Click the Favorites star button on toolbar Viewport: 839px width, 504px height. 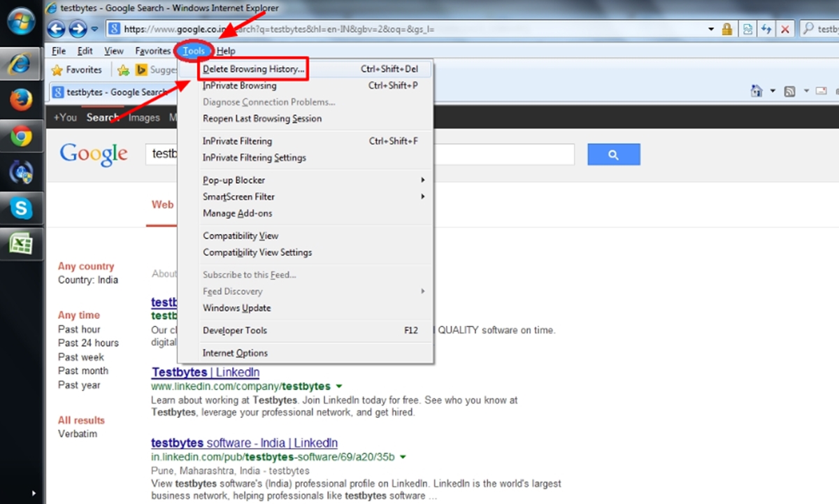click(x=77, y=70)
